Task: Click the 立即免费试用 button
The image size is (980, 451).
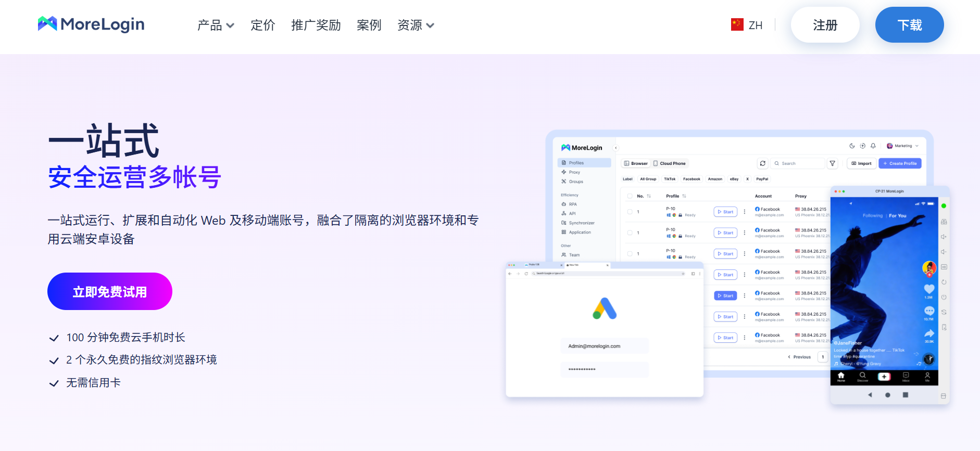Action: 110,291
